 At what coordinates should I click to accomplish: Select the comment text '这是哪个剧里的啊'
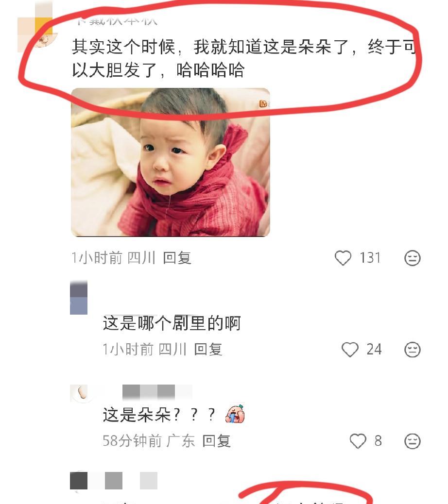(x=172, y=323)
